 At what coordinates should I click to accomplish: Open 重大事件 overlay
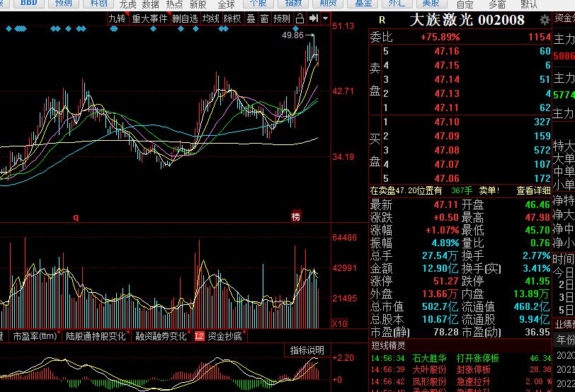pyautogui.click(x=149, y=18)
